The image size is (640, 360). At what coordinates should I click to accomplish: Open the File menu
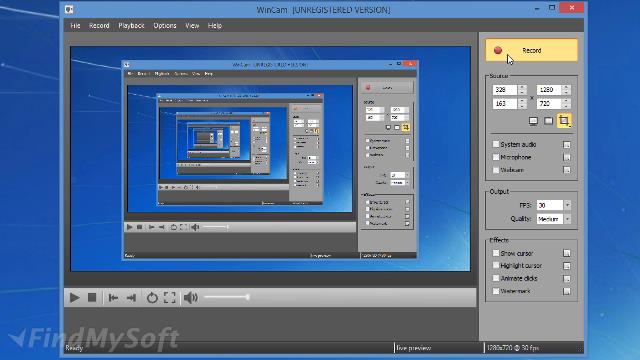[75, 25]
